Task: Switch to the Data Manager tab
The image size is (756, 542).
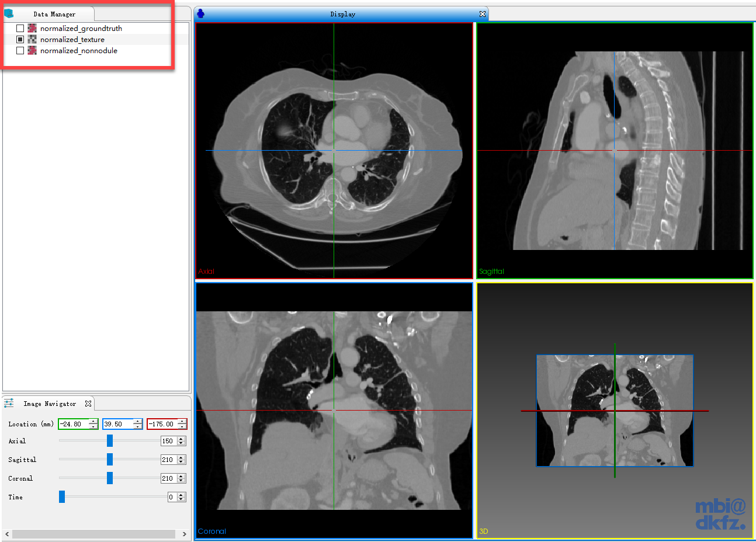Action: (54, 14)
